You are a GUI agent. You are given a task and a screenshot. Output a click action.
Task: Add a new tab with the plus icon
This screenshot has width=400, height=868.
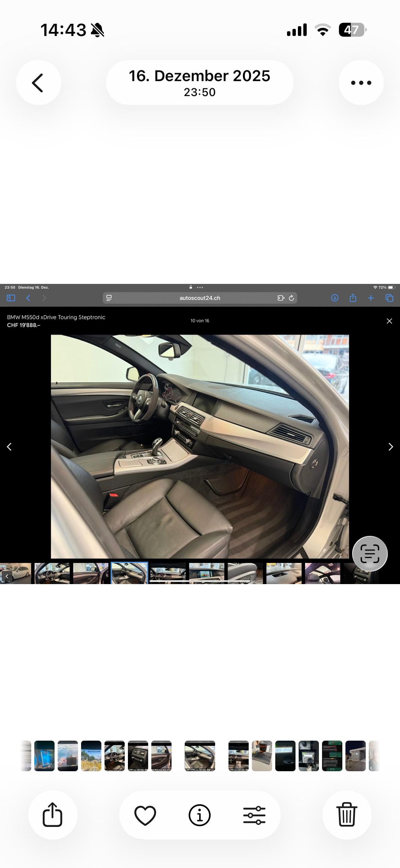pos(371,298)
